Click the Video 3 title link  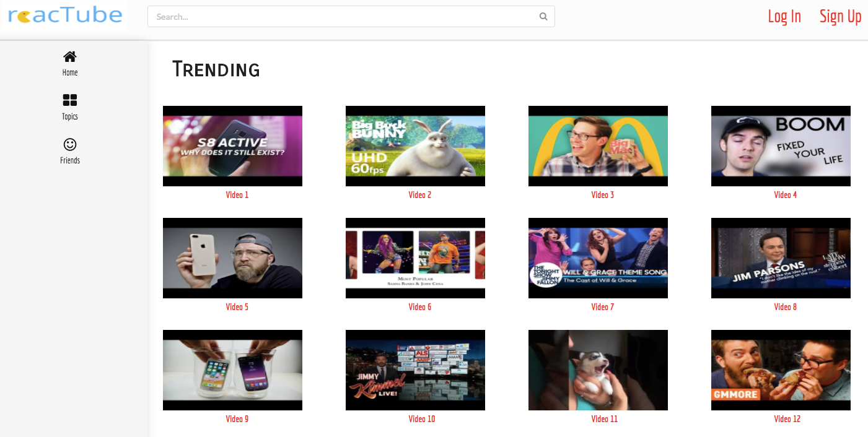tap(603, 195)
